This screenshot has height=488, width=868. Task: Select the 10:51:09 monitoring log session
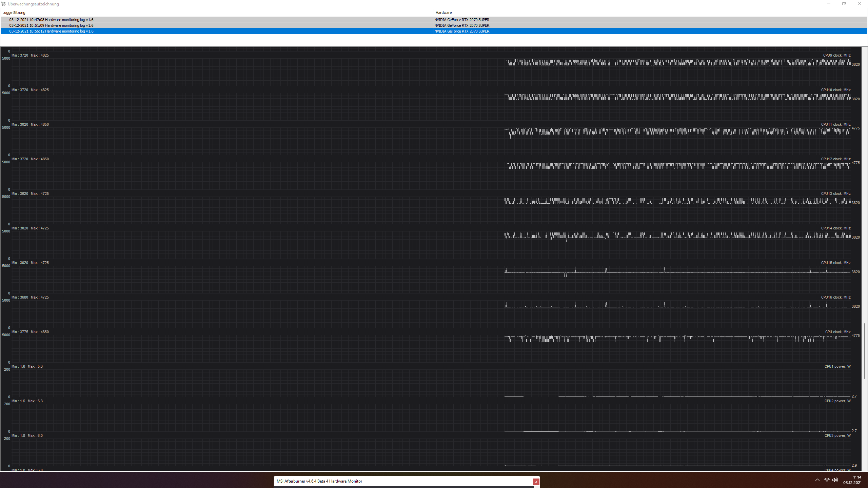(51, 25)
